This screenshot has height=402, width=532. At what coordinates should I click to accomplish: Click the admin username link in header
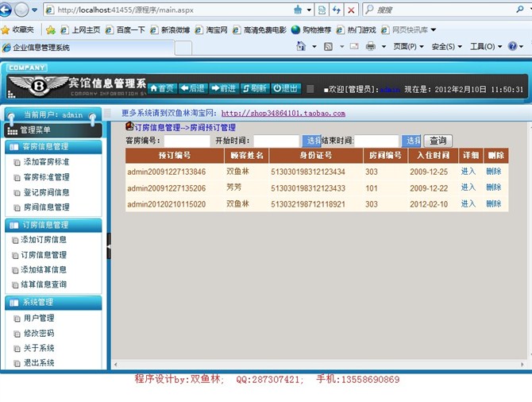coord(390,90)
